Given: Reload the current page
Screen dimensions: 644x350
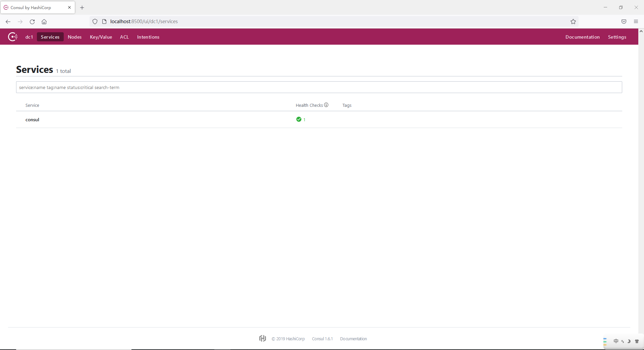Looking at the screenshot, I should point(32,21).
